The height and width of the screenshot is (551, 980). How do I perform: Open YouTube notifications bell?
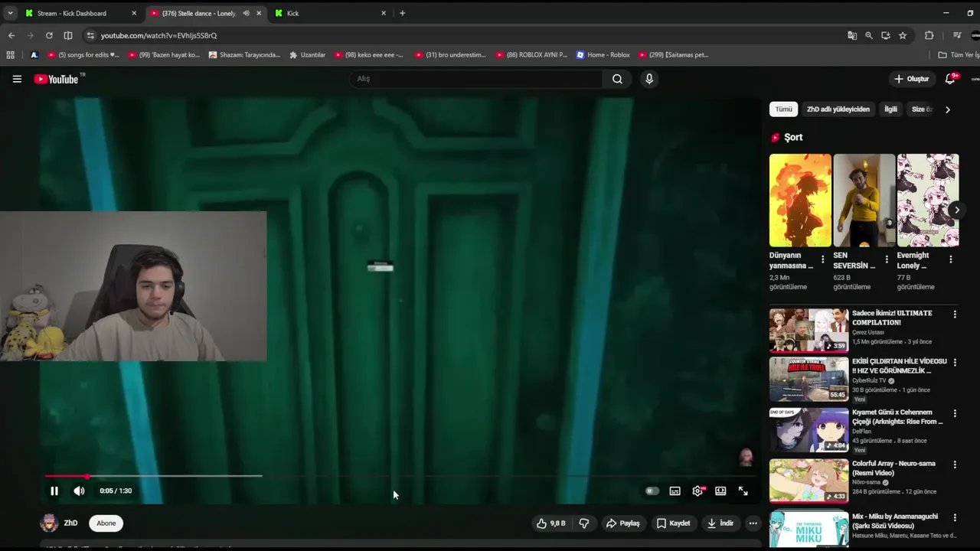(x=950, y=79)
